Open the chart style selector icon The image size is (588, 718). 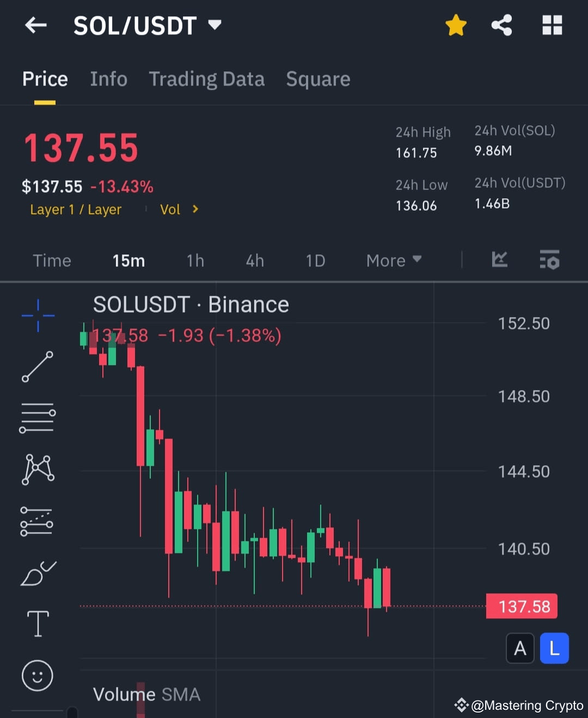(499, 260)
